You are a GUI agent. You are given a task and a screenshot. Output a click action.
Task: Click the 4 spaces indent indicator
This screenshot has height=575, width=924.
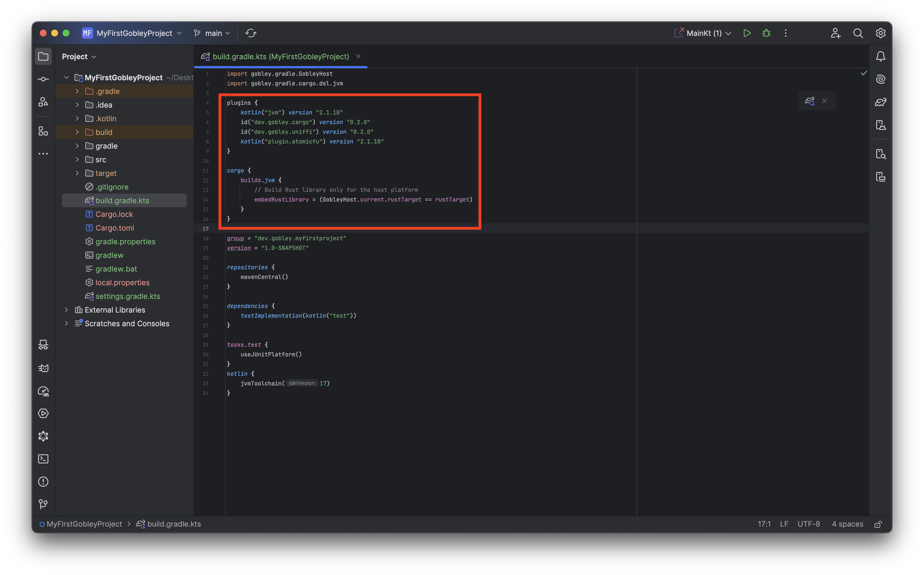[847, 524]
